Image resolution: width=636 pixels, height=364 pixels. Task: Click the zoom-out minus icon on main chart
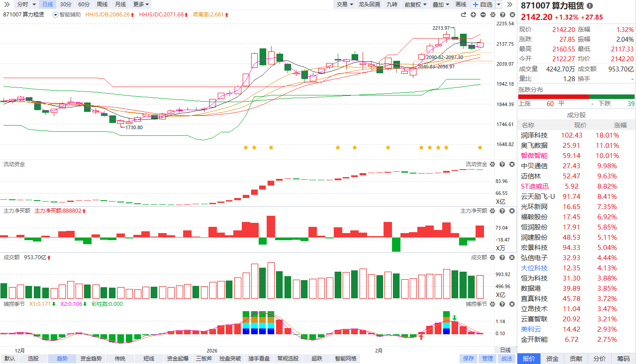click(x=483, y=15)
